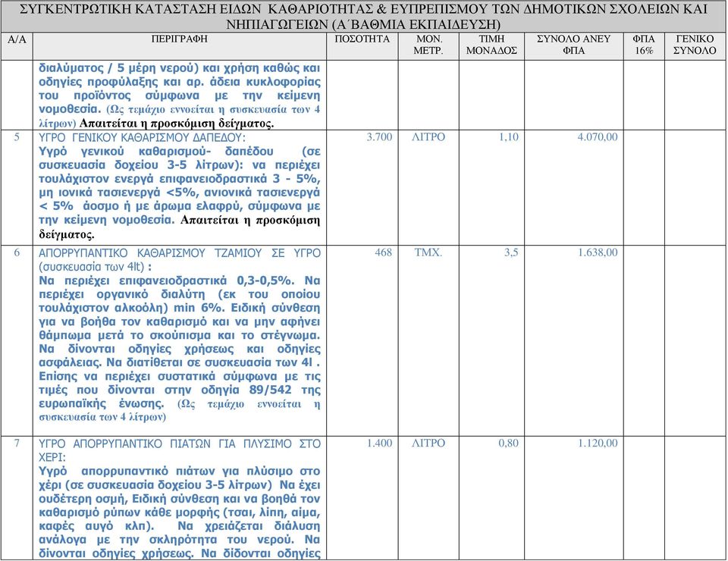
Task: Select row number 7
Action: [17, 443]
